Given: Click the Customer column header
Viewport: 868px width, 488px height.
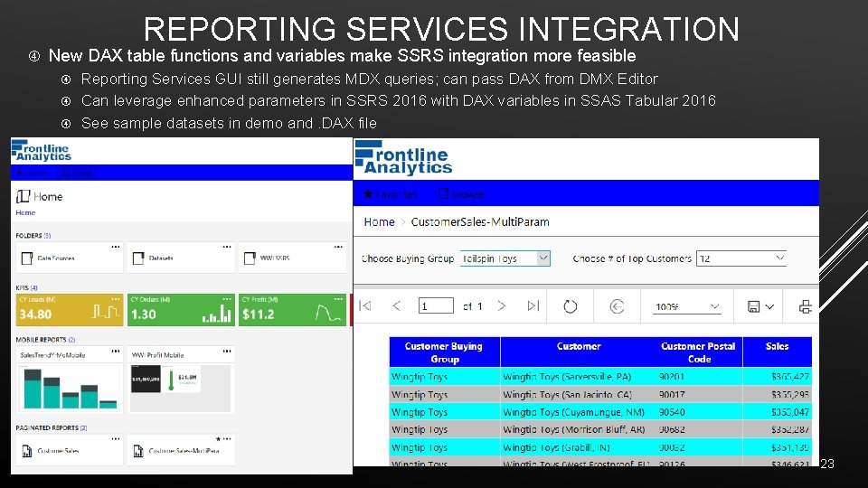Looking at the screenshot, I should coord(579,352).
